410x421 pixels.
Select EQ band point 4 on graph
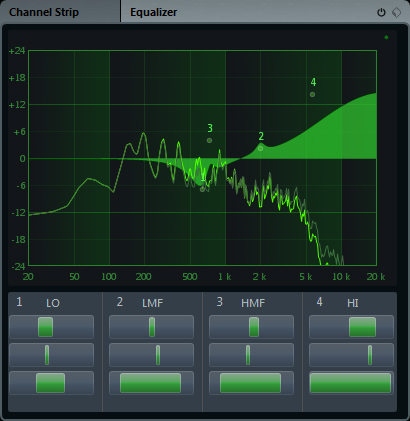point(312,94)
